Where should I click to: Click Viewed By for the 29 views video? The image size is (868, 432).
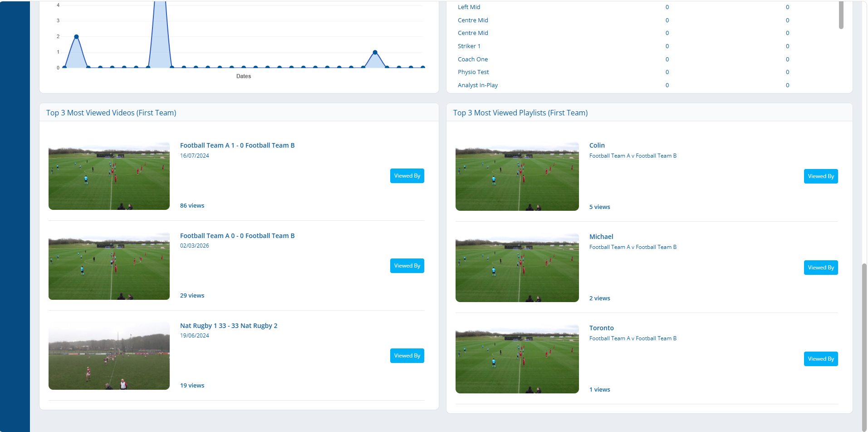407,265
